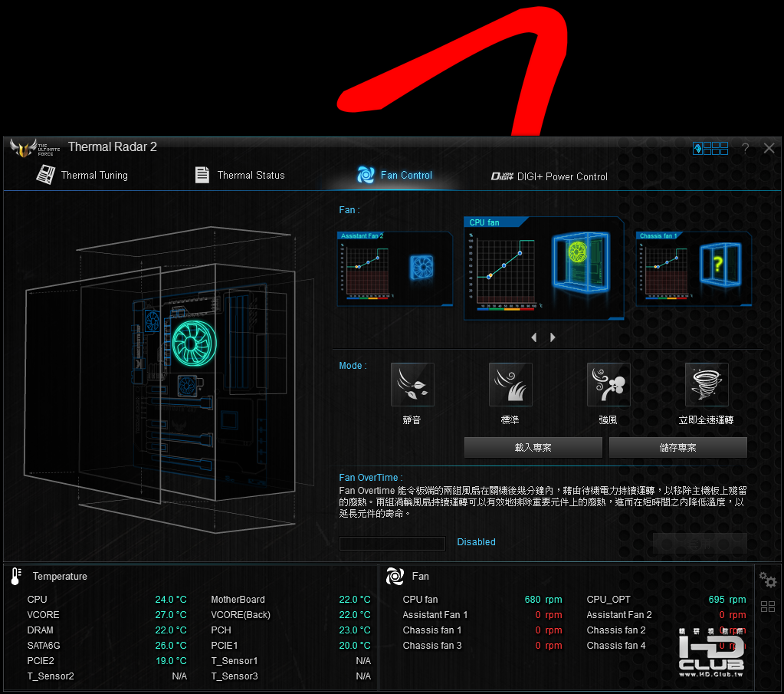Click the 載入專案 load profile button
Screen dimensions: 784x694
533,447
